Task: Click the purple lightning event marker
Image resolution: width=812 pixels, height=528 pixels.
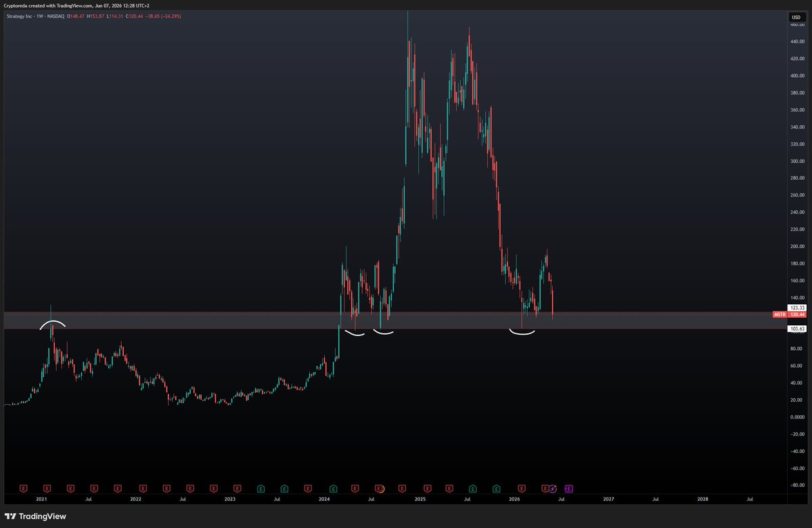Action: click(x=553, y=487)
